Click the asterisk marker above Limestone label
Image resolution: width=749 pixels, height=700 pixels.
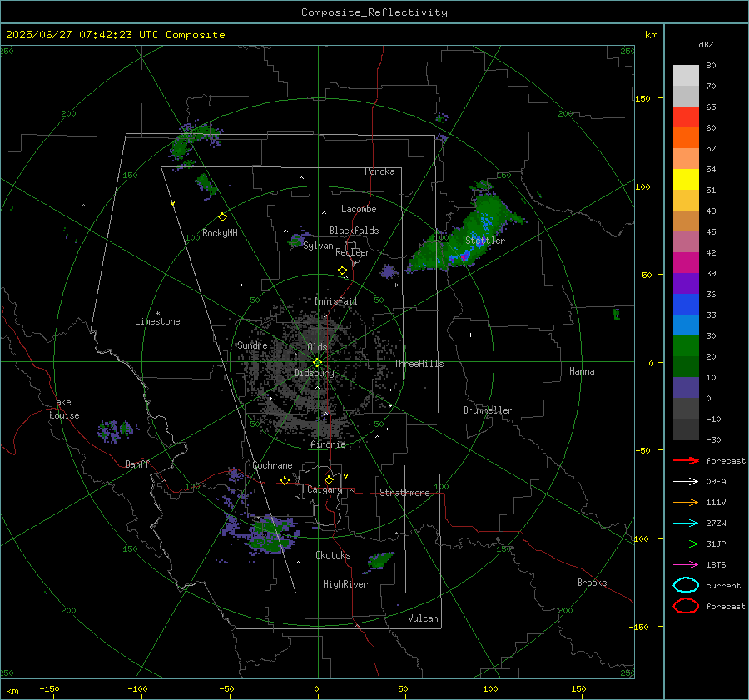click(157, 314)
